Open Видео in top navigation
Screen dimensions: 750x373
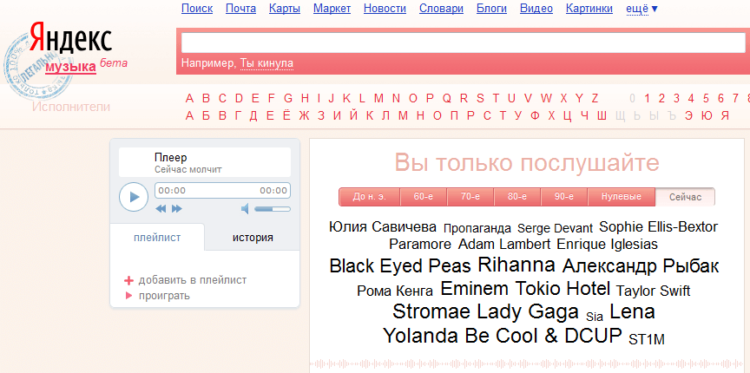pos(536,9)
